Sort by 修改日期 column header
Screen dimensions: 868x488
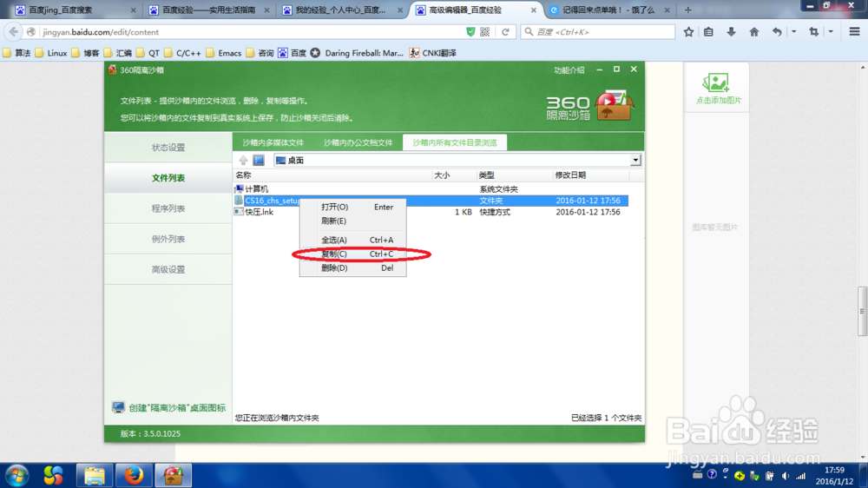tap(591, 175)
